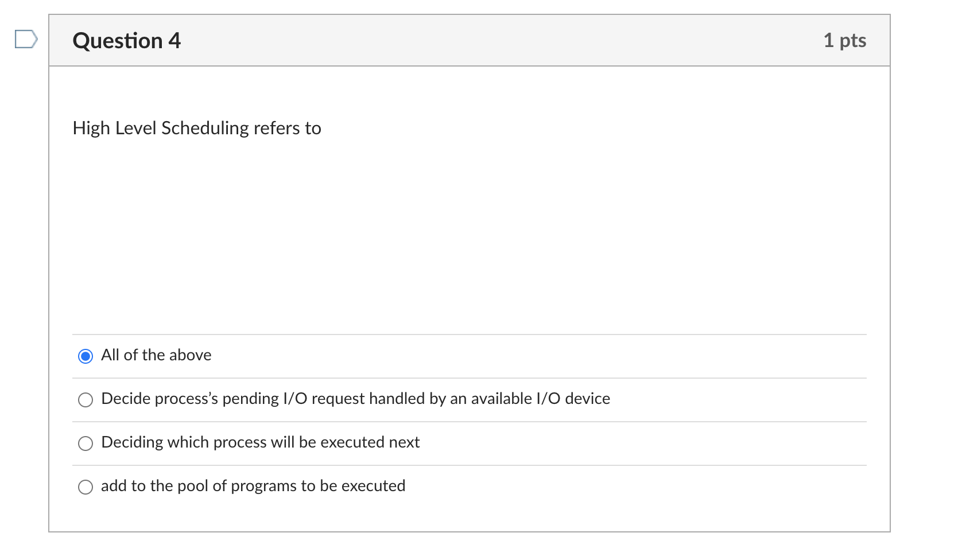Click the "Question 4" heading text

(126, 40)
